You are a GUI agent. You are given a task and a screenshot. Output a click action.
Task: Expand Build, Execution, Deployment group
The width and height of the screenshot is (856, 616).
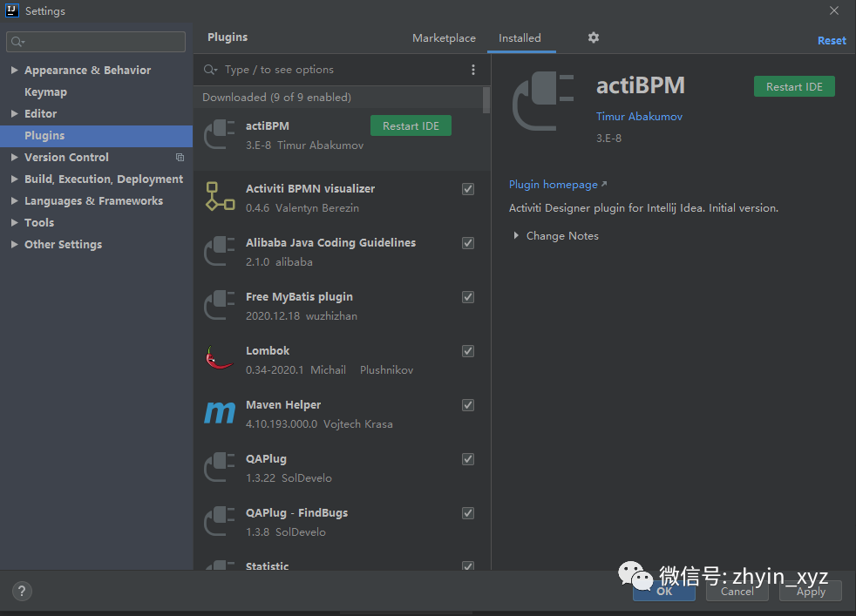[14, 179]
